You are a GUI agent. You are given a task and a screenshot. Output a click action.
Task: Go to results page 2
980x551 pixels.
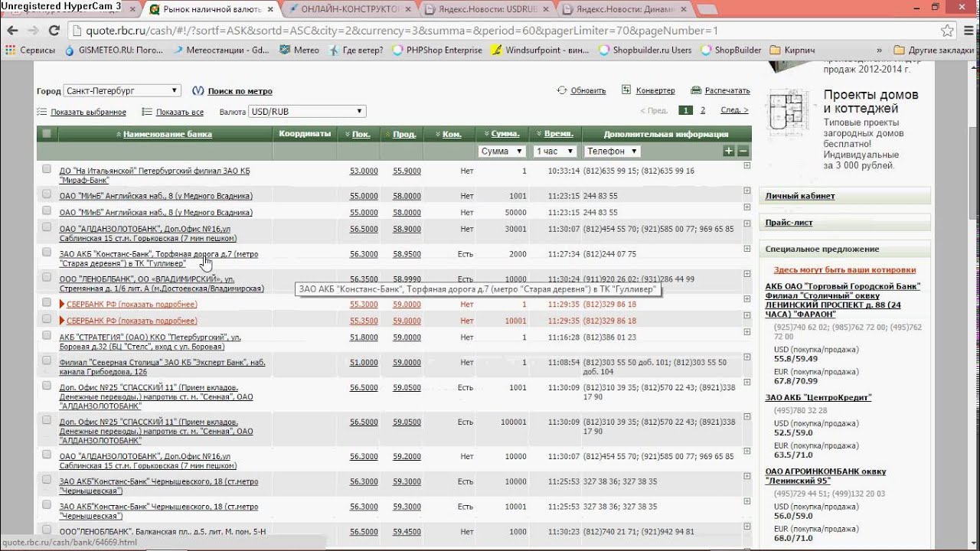click(x=703, y=111)
